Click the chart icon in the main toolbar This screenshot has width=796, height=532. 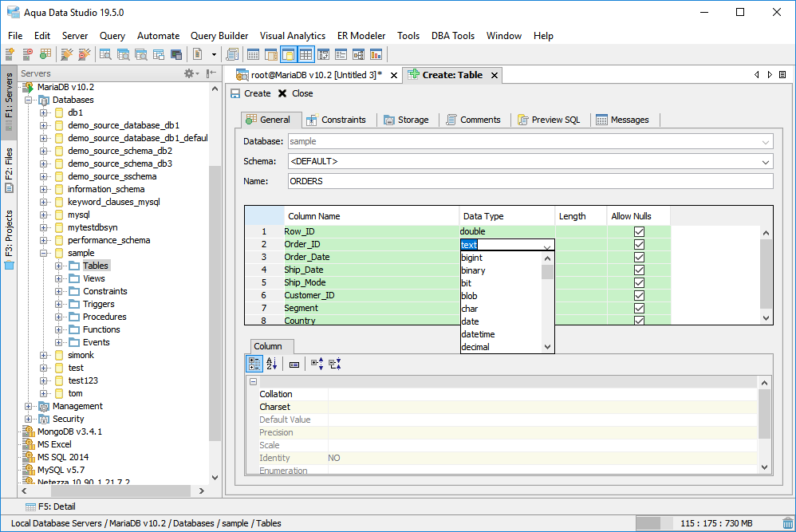[376, 54]
